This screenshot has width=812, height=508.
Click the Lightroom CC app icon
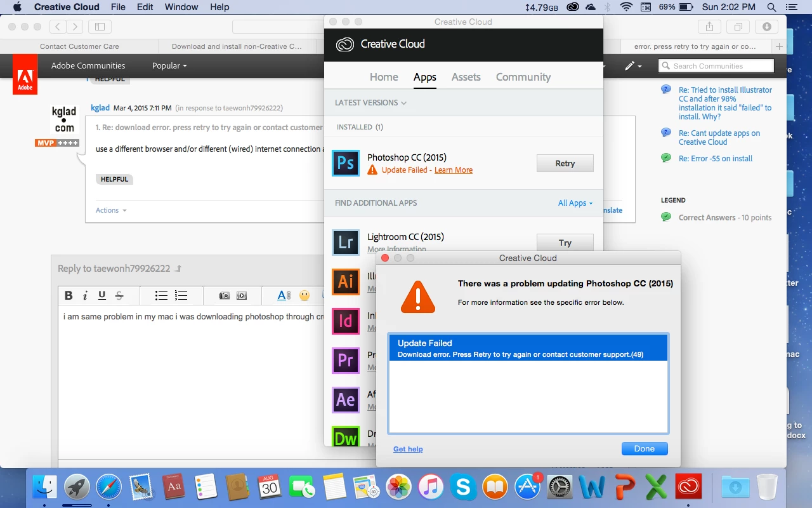(346, 243)
